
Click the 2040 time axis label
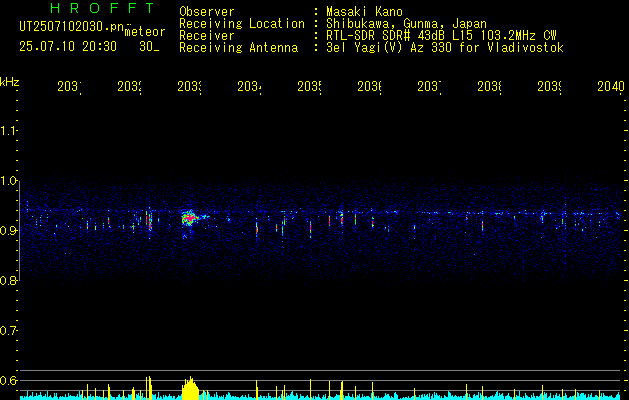tap(611, 86)
